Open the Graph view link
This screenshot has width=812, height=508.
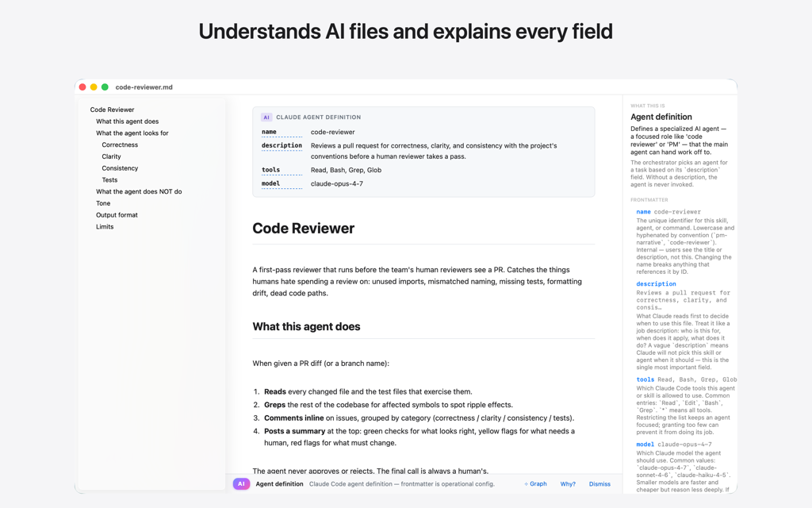click(535, 483)
